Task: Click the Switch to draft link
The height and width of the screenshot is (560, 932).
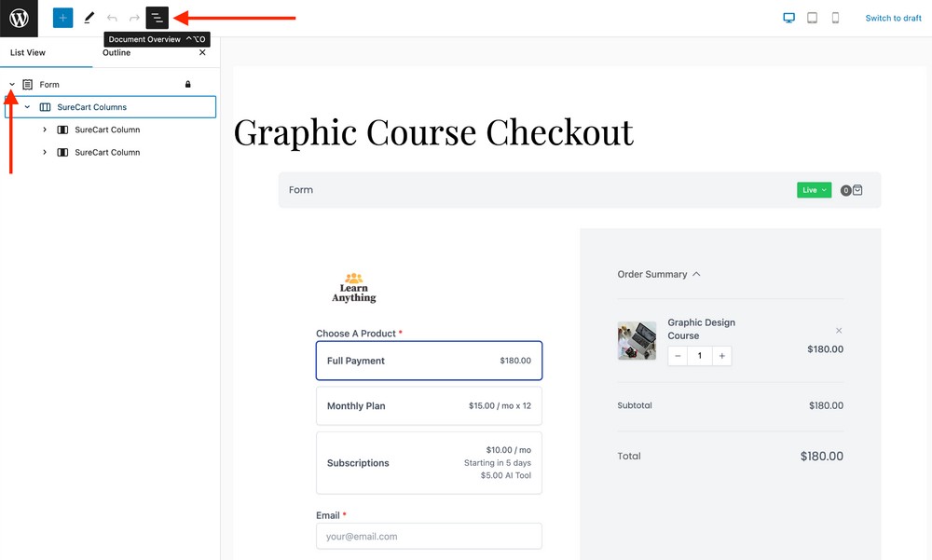Action: point(892,17)
